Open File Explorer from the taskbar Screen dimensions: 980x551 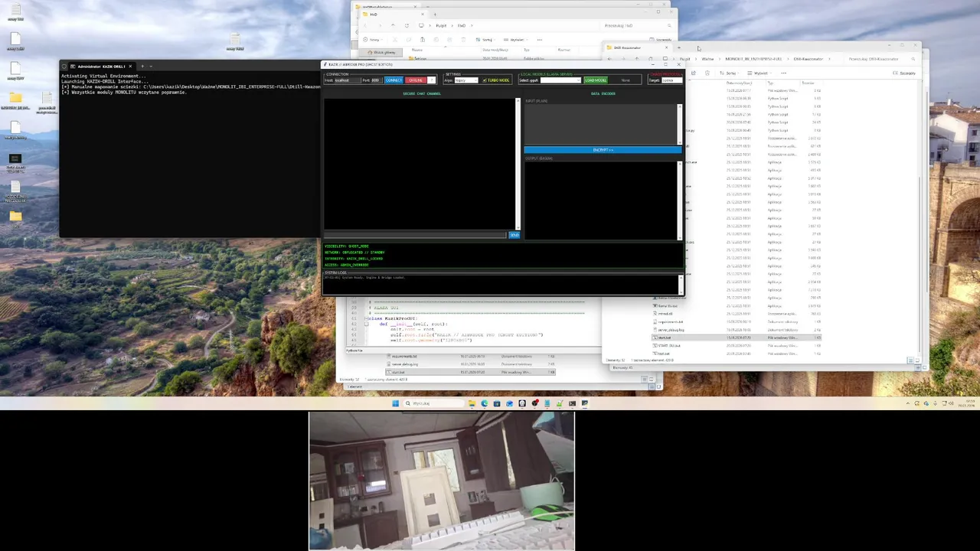pyautogui.click(x=472, y=403)
